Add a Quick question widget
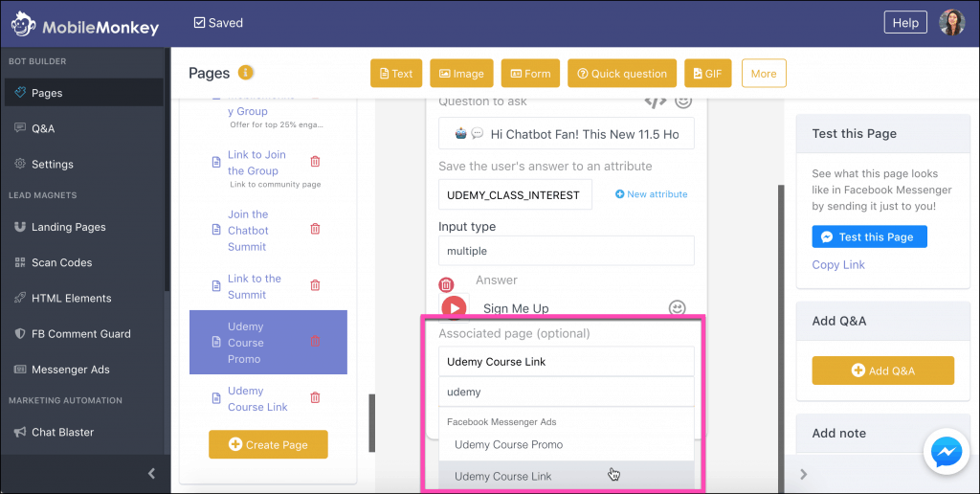The image size is (980, 494). click(622, 73)
